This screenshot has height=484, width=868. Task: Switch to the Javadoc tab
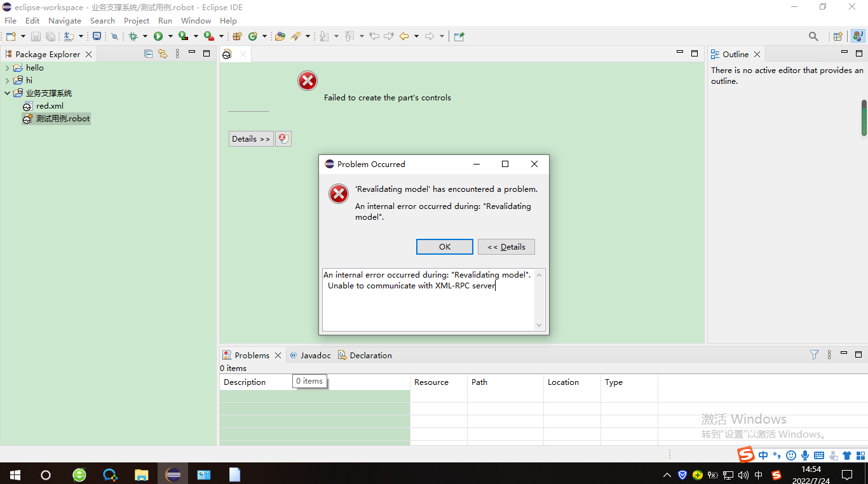[310, 355]
